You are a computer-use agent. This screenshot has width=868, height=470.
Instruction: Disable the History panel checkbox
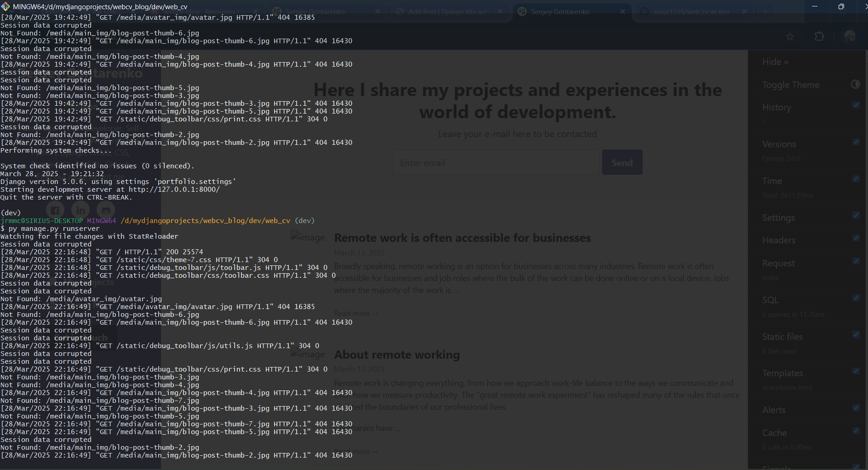[856, 105]
